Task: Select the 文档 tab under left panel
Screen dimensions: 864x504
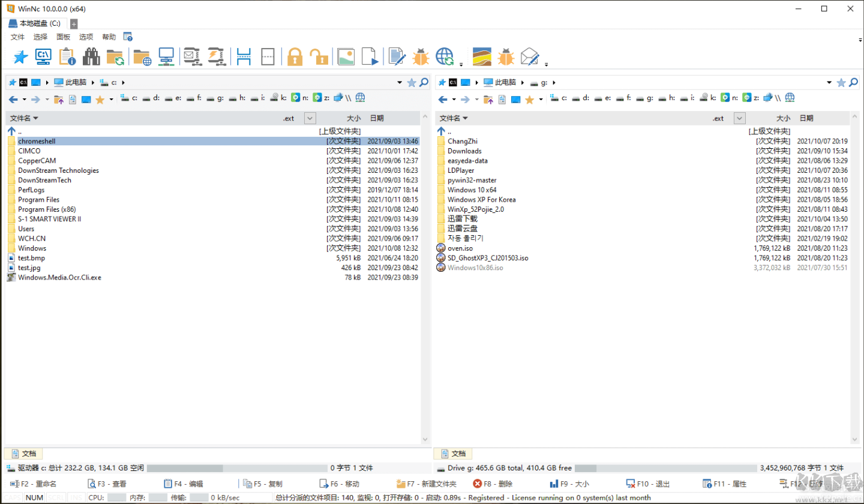Action: click(x=24, y=454)
